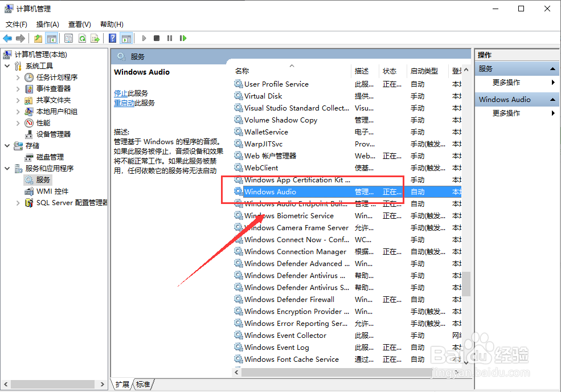Select Performance (性能) in tree
Image resolution: width=561 pixels, height=392 pixels.
coord(43,123)
